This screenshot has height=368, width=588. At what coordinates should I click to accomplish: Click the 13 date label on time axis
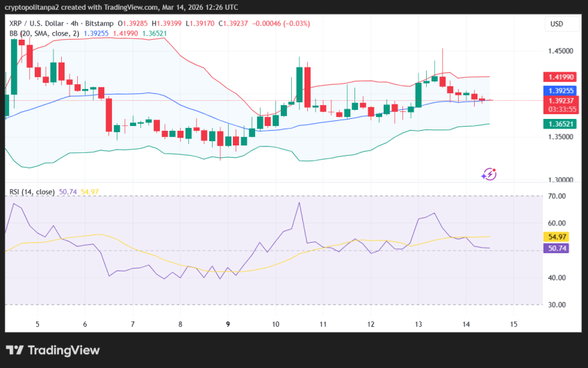click(x=418, y=324)
